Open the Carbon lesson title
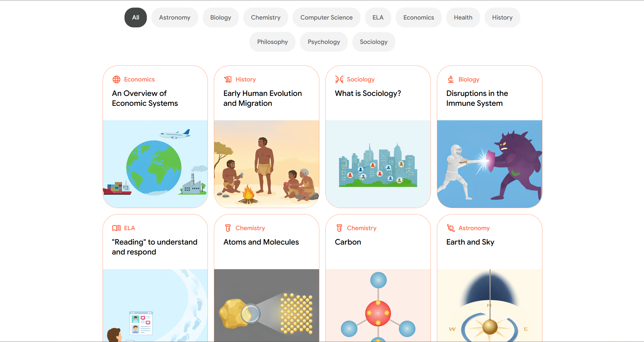Viewport: 644px width, 342px height. click(348, 242)
